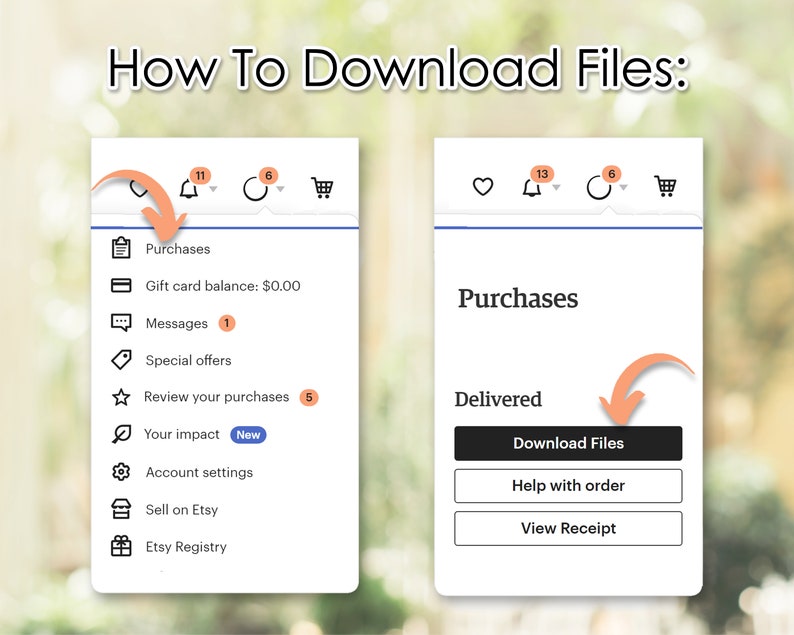Click the Messages speech bubble icon

point(121,323)
